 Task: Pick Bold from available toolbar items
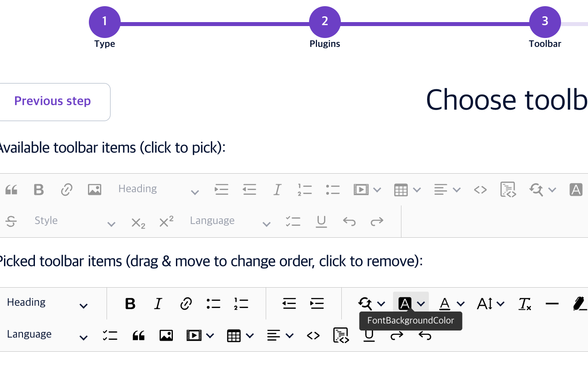click(39, 190)
